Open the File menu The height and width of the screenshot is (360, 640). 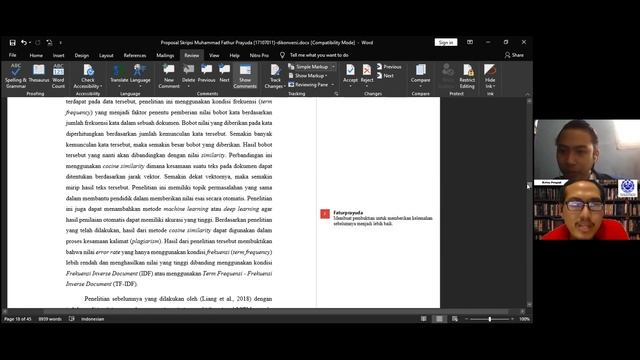(13, 55)
